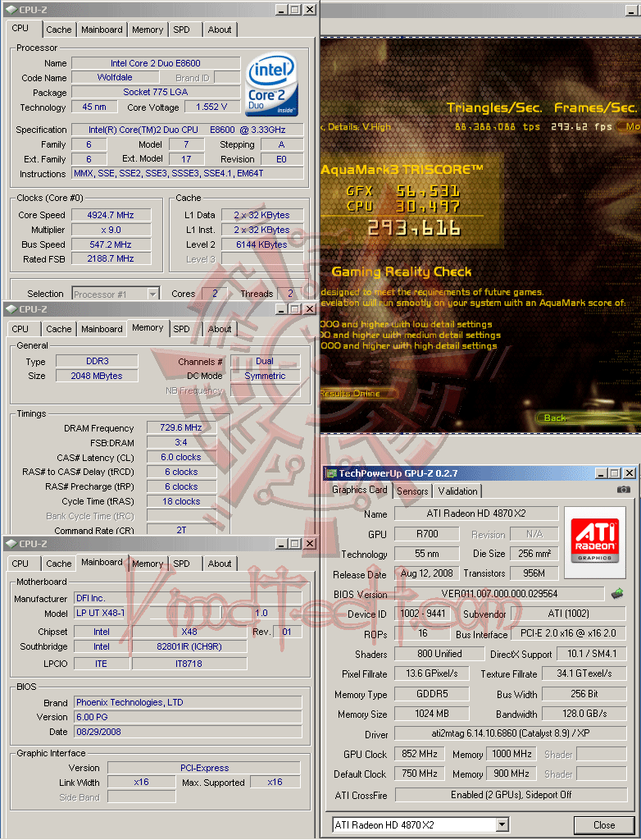Viewport: 641px width, 840px height.
Task: Click the Southbridge value 82801IR (ICH9R)
Action: point(189,646)
